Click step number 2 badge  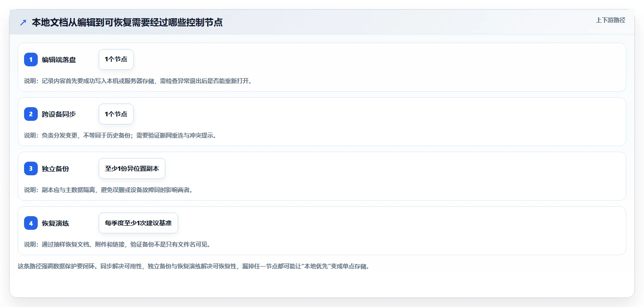coord(31,114)
